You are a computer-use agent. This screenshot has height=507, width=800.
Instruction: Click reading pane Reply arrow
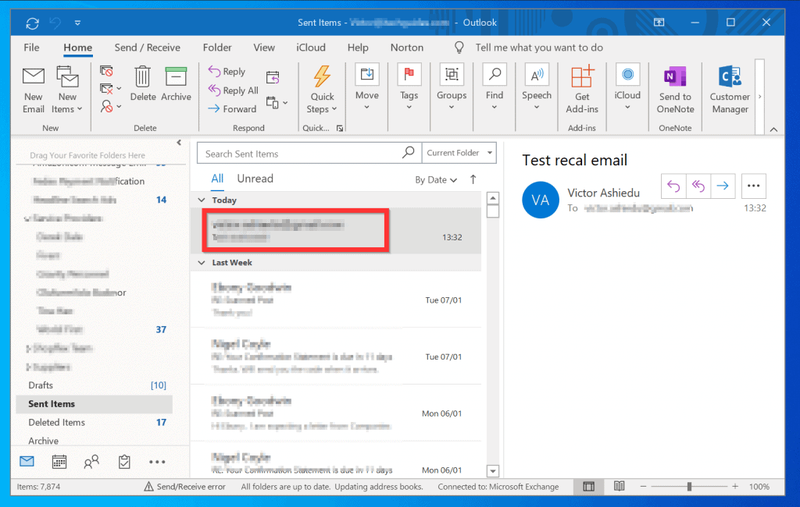673,186
